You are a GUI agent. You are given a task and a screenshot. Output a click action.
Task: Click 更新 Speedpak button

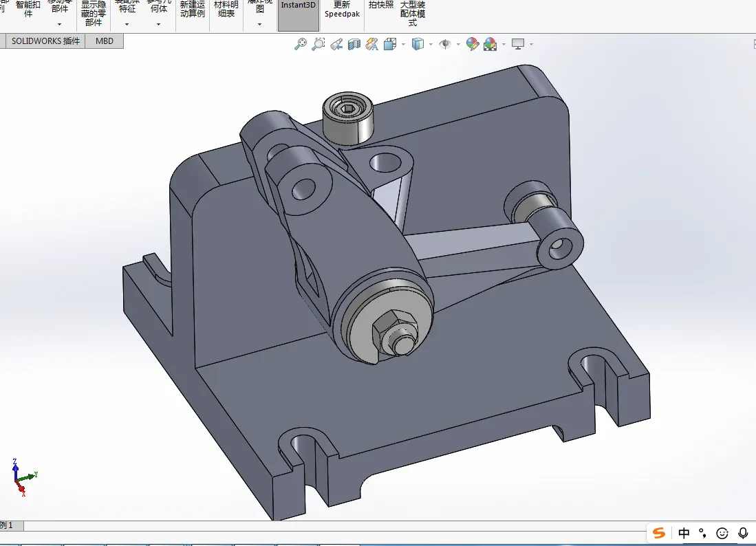coord(342,9)
